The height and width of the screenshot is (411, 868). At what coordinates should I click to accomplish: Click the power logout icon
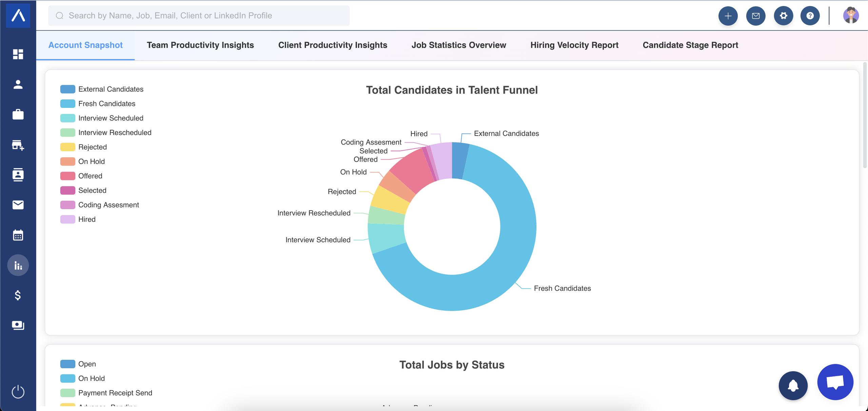click(18, 392)
